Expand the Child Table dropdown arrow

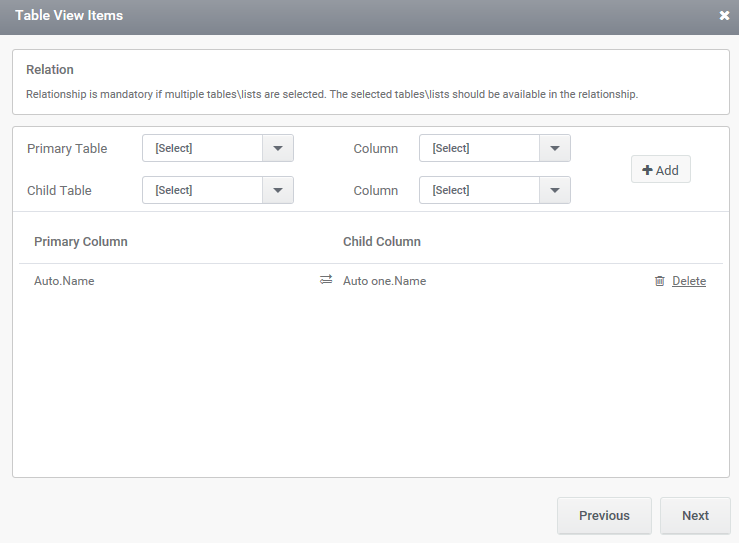point(277,190)
